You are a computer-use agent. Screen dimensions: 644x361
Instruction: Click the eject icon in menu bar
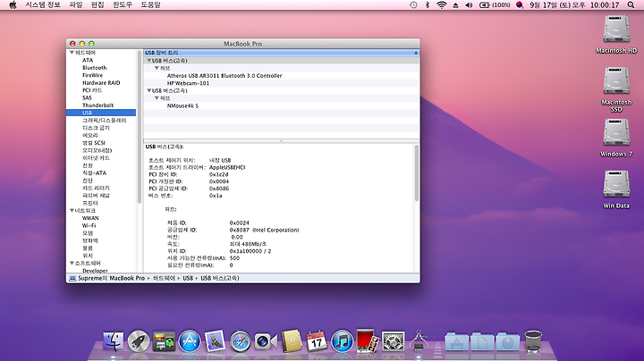pos(455,5)
